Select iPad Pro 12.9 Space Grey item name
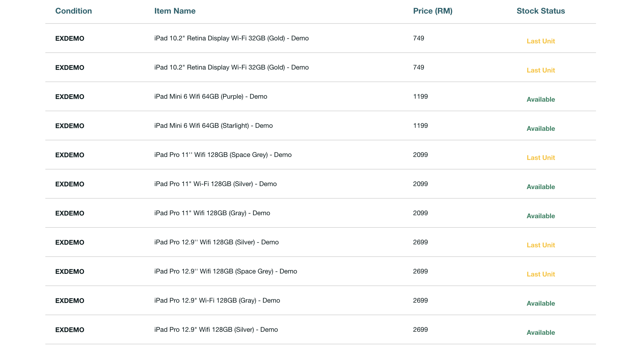 pyautogui.click(x=225, y=272)
